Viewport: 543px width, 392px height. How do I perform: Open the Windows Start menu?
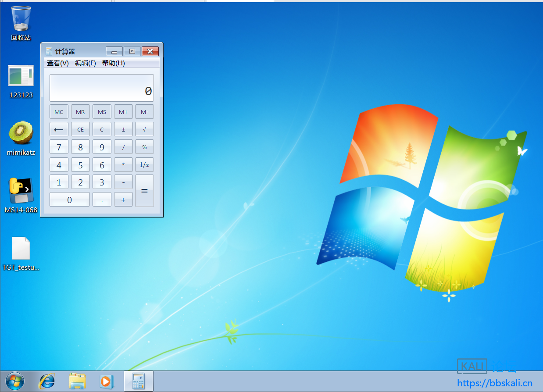click(14, 381)
